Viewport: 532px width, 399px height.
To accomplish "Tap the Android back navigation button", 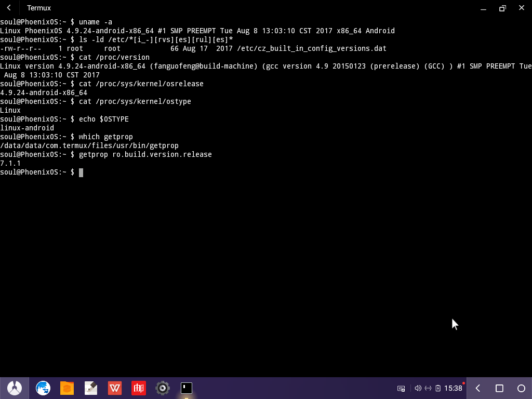I will (478, 388).
